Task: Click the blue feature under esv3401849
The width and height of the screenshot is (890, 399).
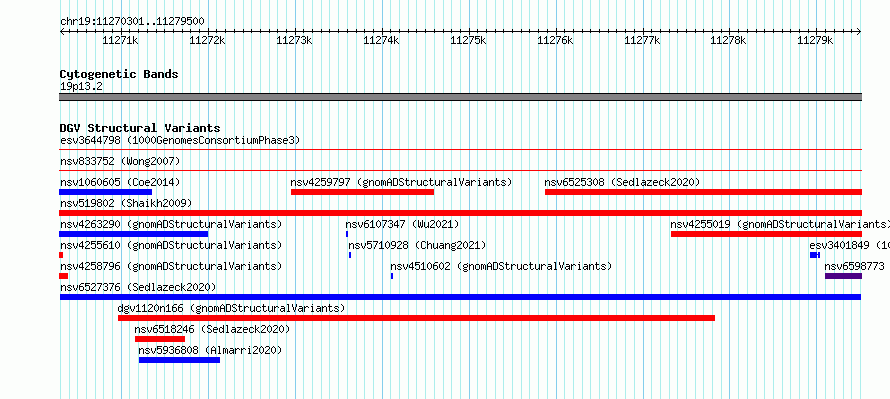Action: tap(815, 255)
